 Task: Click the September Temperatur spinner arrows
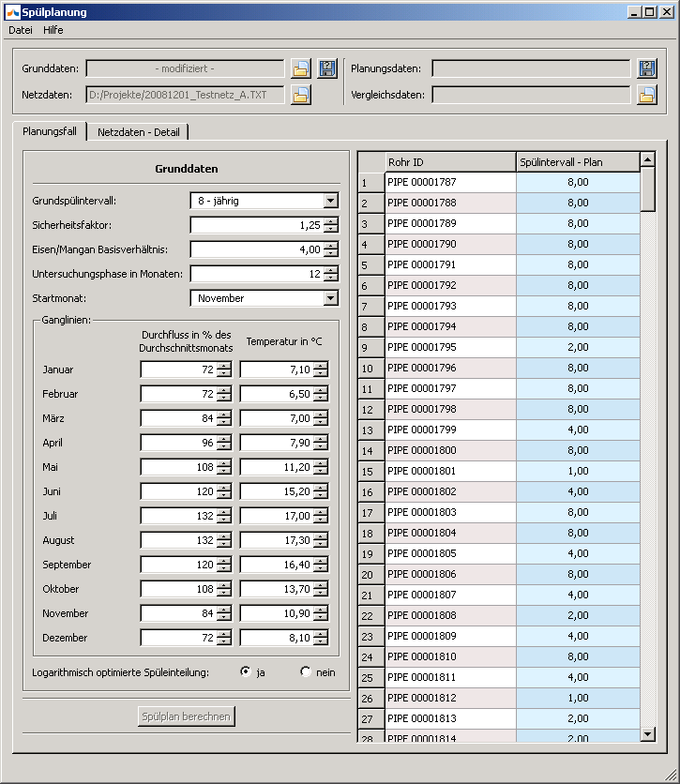(321, 565)
